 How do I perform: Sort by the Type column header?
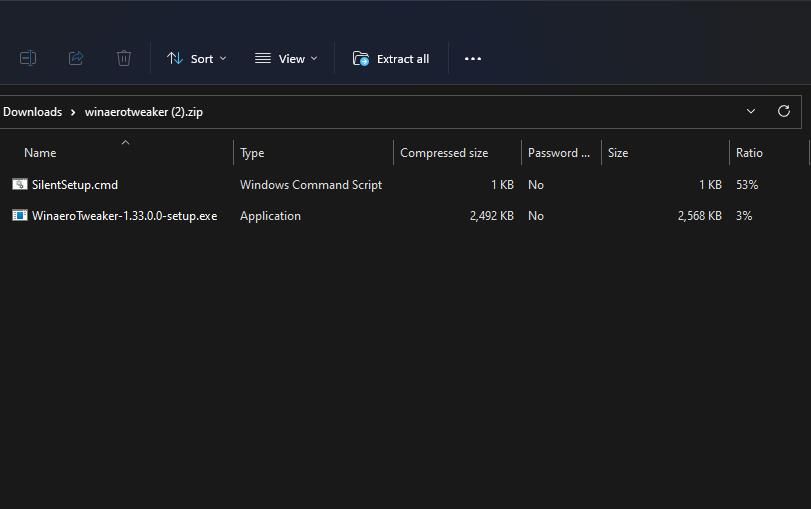(252, 153)
